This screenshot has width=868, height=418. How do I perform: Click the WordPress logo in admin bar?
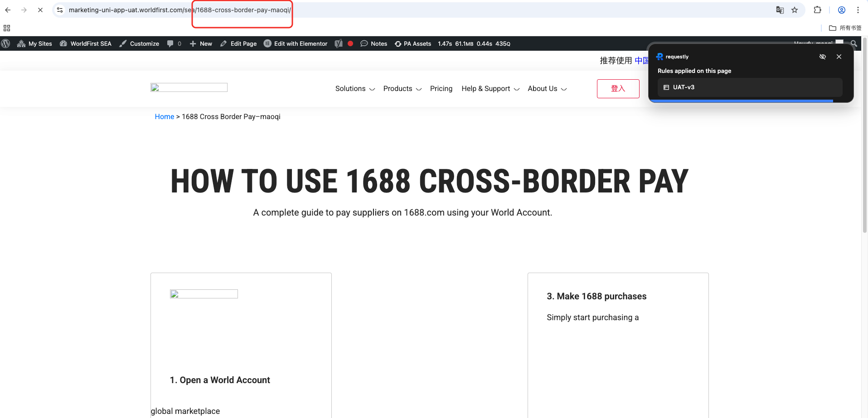(6, 43)
